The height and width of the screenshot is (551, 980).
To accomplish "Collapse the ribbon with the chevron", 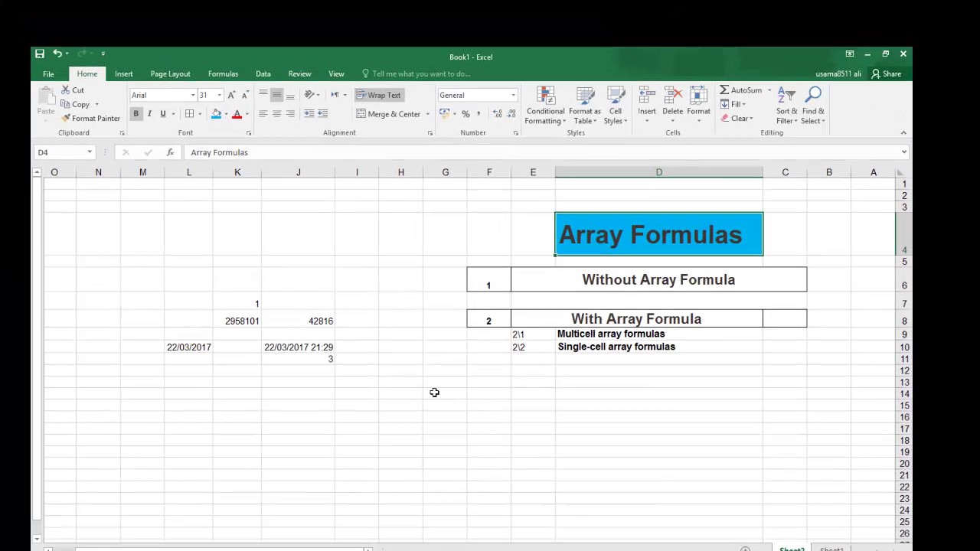I will click(x=903, y=133).
